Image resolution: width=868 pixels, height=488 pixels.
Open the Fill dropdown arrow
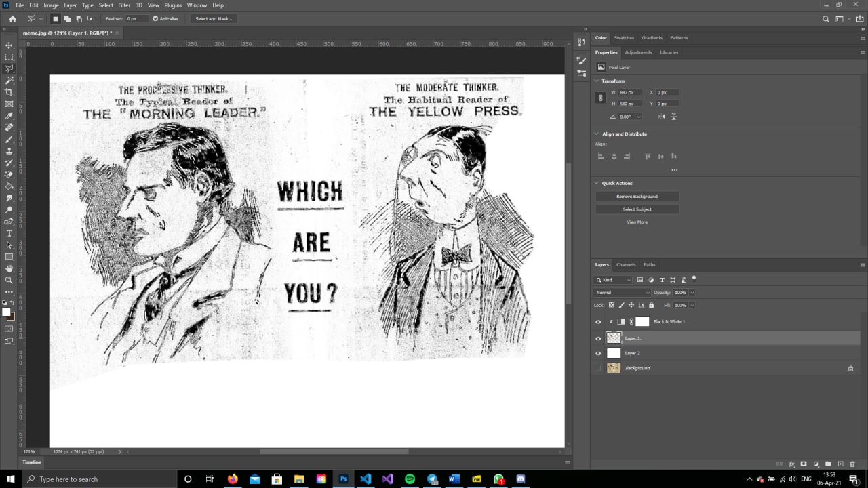pos(692,305)
